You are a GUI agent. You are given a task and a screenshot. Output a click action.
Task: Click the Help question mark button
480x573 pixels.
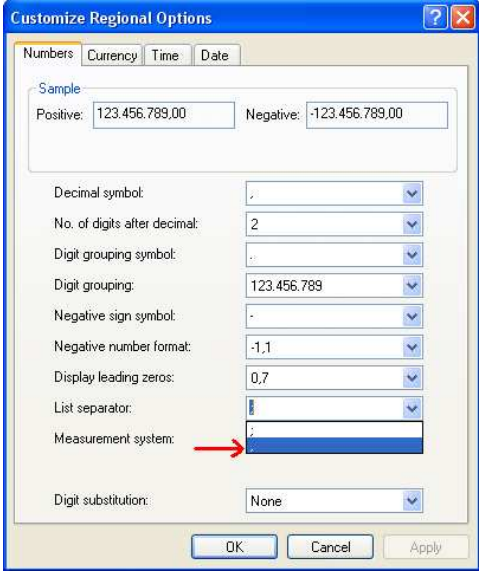tap(435, 17)
